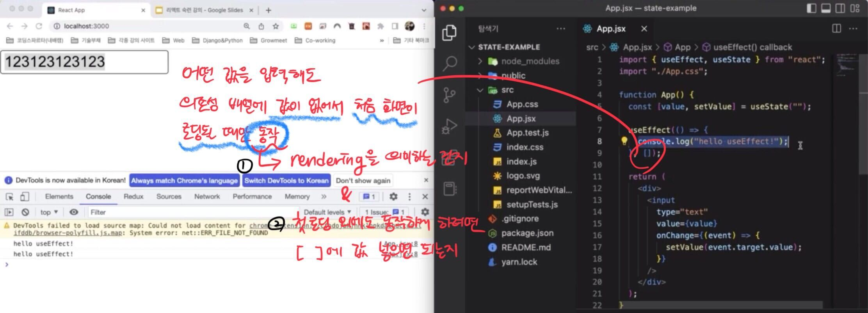Click Switch DevTools to Korean button
Image resolution: width=868 pixels, height=313 pixels.
[x=286, y=181]
